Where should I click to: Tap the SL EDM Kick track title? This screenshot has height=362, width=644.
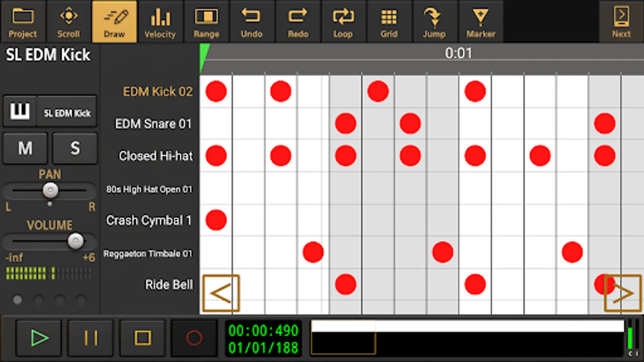pos(48,55)
